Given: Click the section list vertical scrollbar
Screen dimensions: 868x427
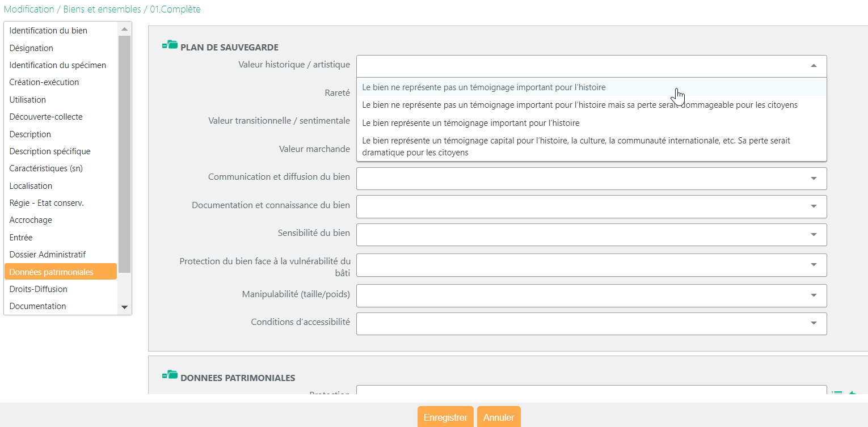Looking at the screenshot, I should pos(124,153).
